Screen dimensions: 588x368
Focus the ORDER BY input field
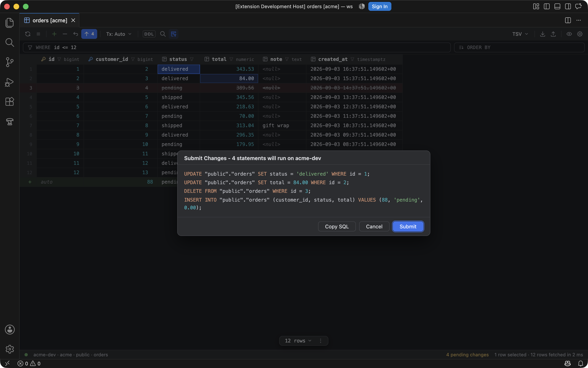(x=519, y=47)
